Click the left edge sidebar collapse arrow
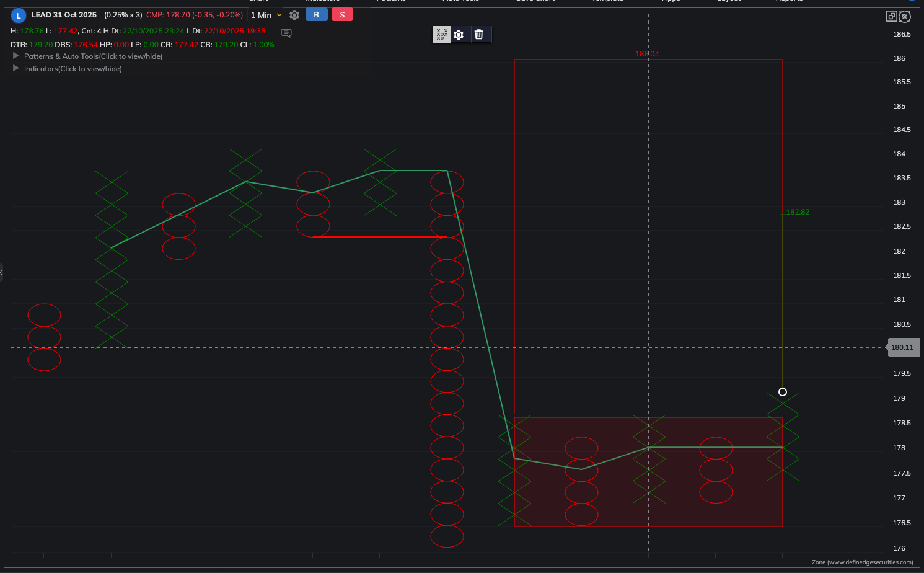924x573 pixels. click(x=2, y=272)
